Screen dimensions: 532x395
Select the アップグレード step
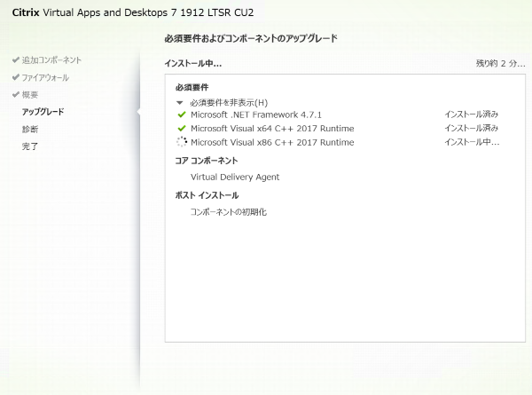[x=43, y=112]
